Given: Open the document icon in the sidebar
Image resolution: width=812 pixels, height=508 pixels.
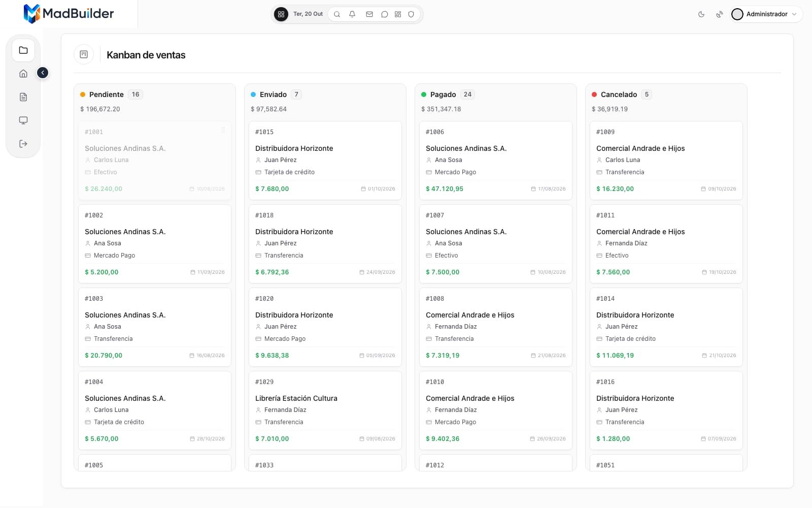Looking at the screenshot, I should point(23,97).
